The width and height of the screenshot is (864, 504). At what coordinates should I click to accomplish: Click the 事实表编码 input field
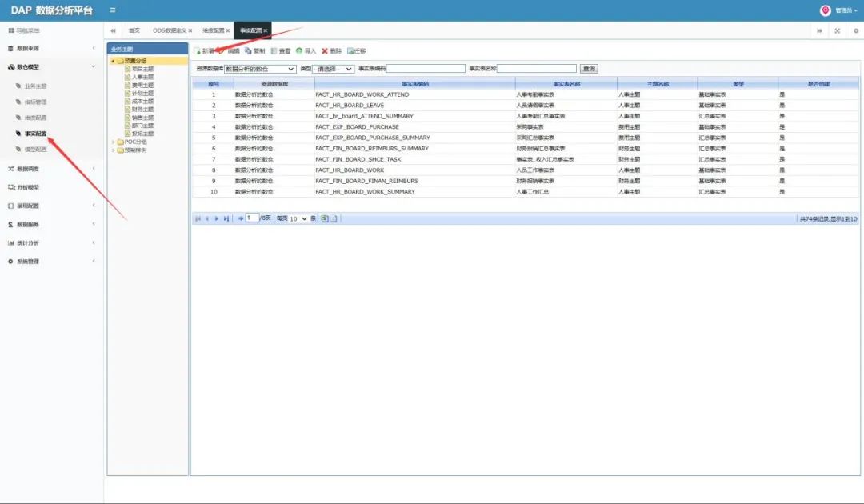pos(426,69)
